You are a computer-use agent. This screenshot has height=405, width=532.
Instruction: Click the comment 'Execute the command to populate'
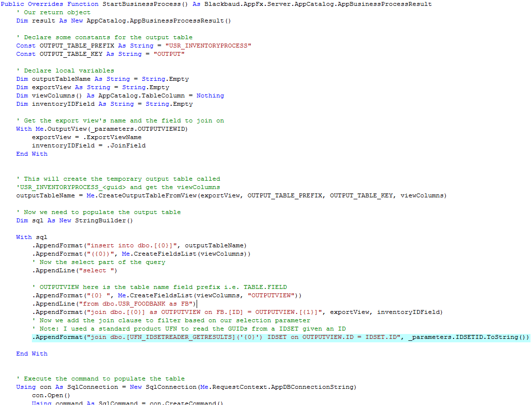point(101,379)
